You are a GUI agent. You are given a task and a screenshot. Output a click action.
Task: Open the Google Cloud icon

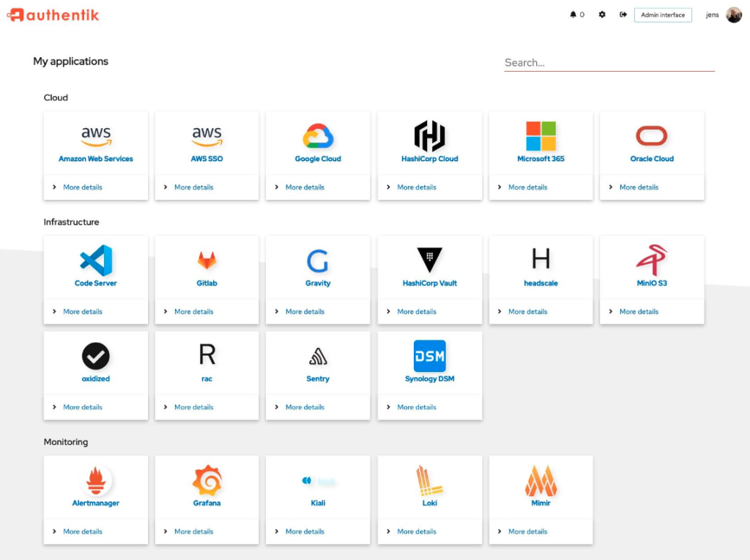point(318,136)
